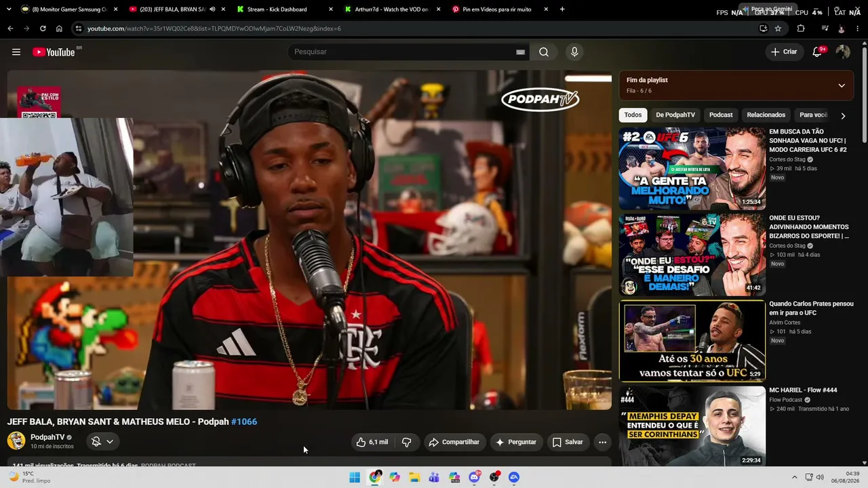Open the YouTube guide hamburger menu
Image resolution: width=868 pixels, height=488 pixels.
16,52
